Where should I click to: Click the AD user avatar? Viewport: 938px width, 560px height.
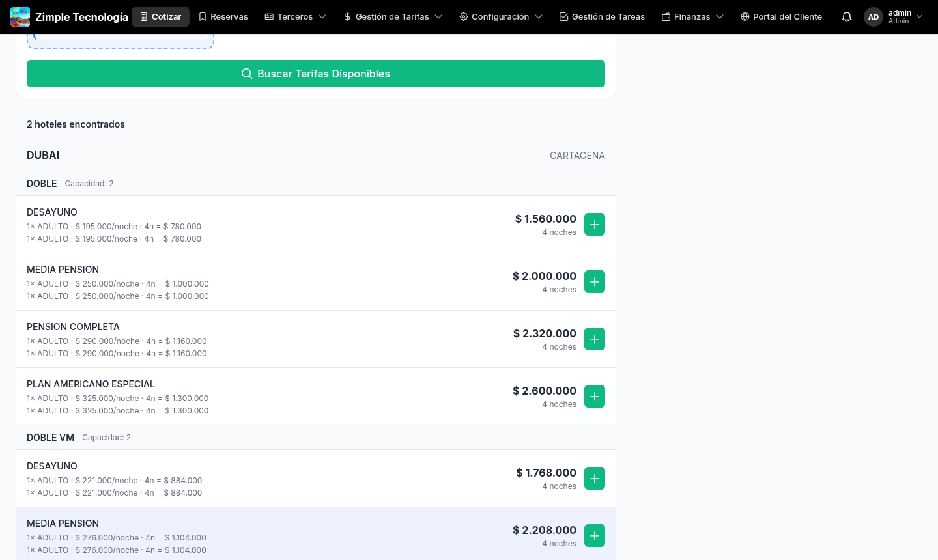click(x=873, y=17)
